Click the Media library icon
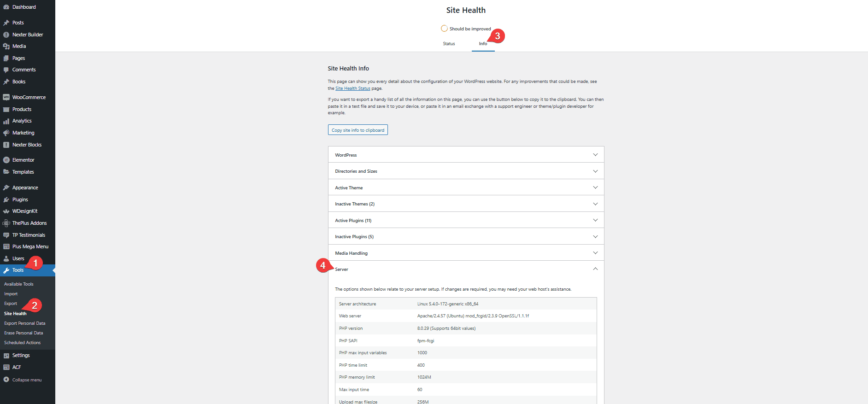868x404 pixels. [6, 46]
